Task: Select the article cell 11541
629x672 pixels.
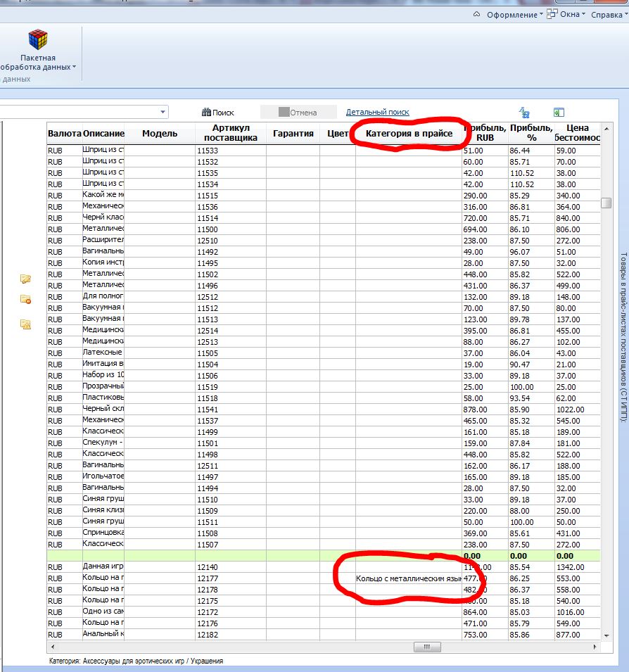Action: point(231,410)
